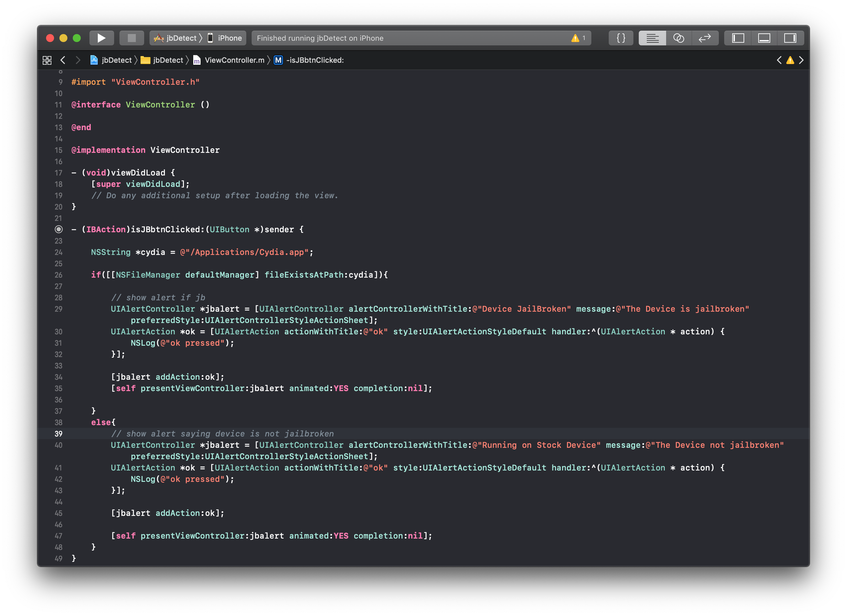Click line number 39 in gutter
Screen dimensions: 847x616
pos(59,433)
